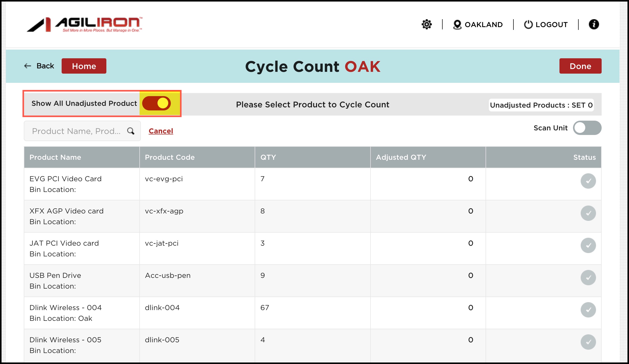Click the Unadjusted Products SET 0 badge
629x364 pixels.
point(541,105)
